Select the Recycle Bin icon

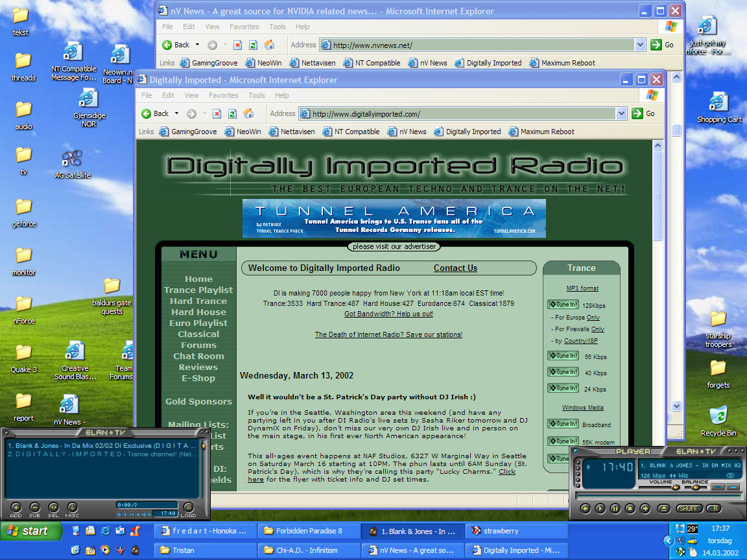point(718,421)
